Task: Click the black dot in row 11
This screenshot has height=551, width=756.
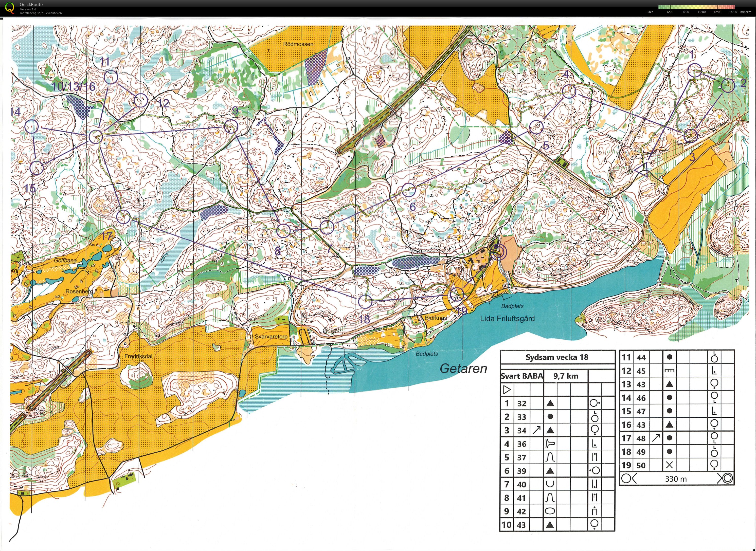Action: tap(669, 357)
